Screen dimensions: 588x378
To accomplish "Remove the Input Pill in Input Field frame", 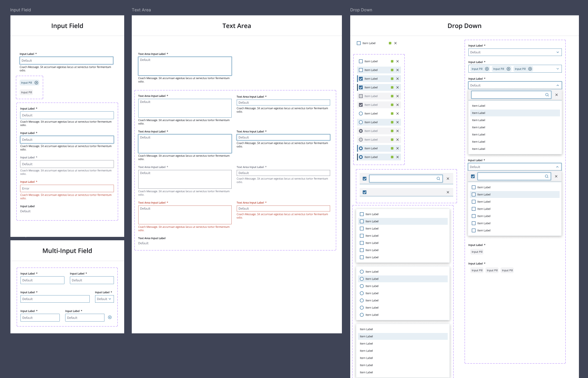I will pyautogui.click(x=36, y=82).
